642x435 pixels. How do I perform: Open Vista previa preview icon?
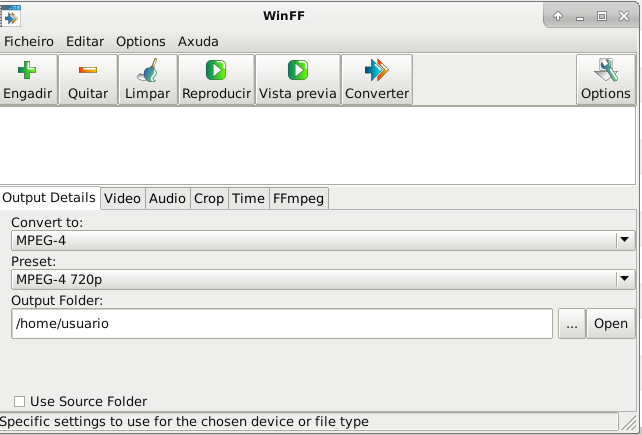pos(297,71)
